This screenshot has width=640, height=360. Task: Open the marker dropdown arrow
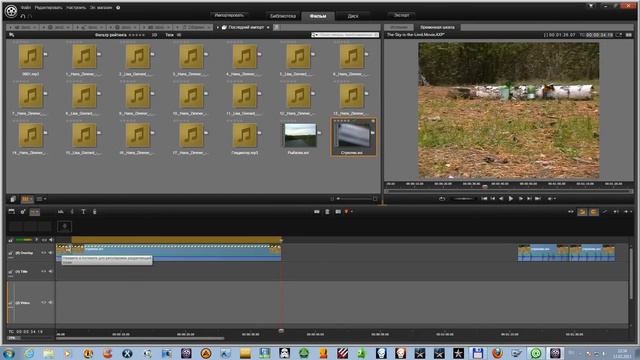[352, 212]
